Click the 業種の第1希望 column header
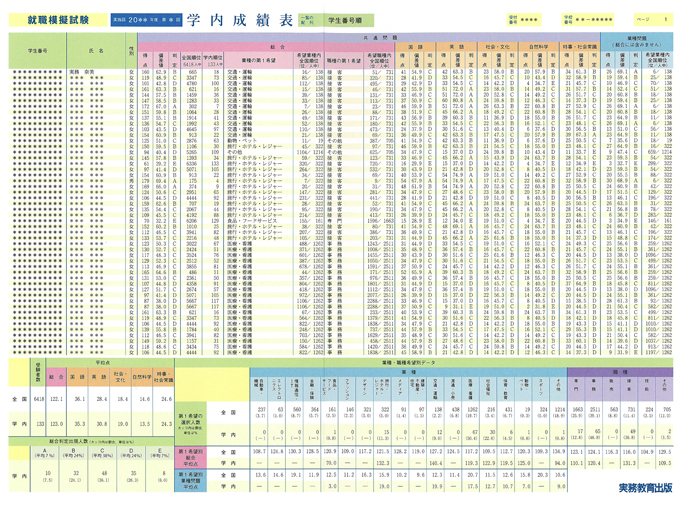 [259, 60]
